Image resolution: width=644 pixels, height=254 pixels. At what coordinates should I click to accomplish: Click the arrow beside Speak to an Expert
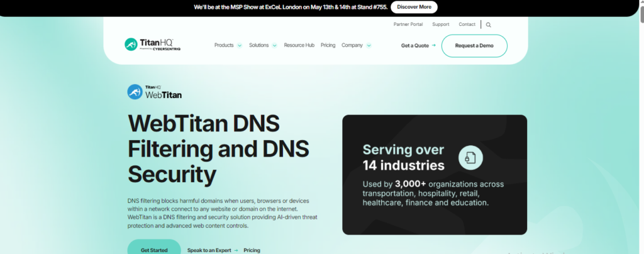(x=236, y=250)
